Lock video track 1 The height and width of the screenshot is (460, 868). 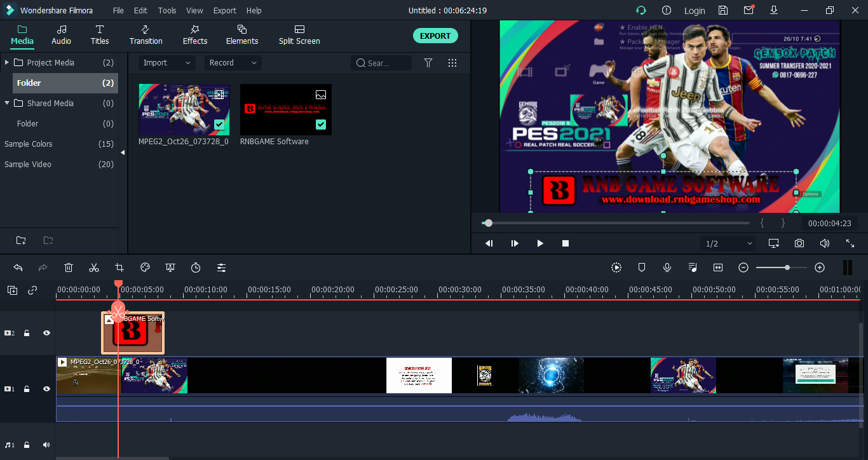tap(27, 389)
